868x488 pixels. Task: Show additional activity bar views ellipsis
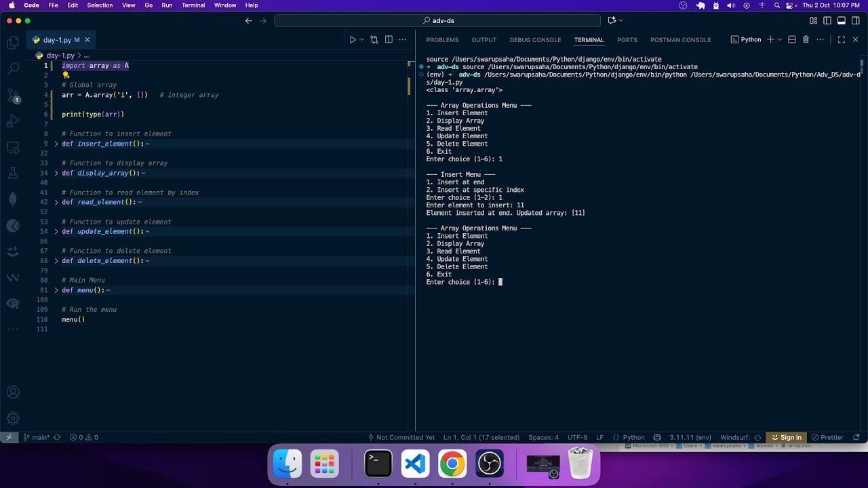pyautogui.click(x=13, y=329)
